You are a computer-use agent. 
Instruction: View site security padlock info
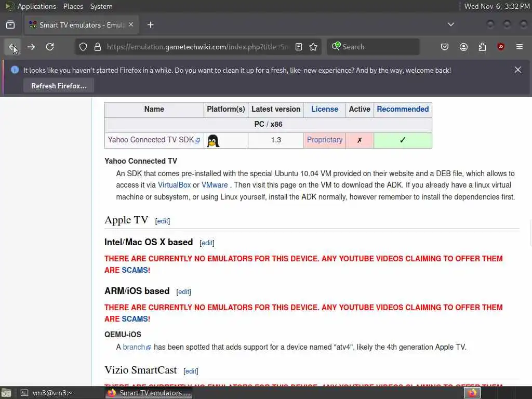[98, 47]
